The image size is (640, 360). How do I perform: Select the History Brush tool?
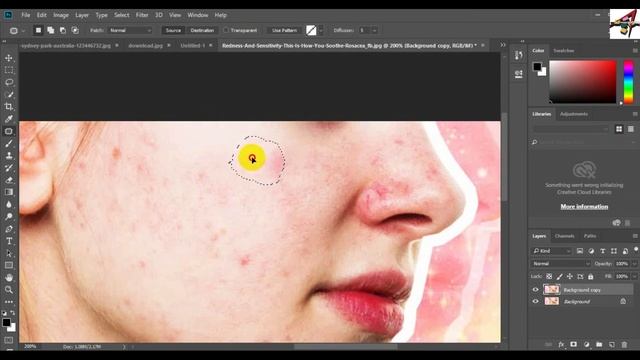pyautogui.click(x=9, y=168)
